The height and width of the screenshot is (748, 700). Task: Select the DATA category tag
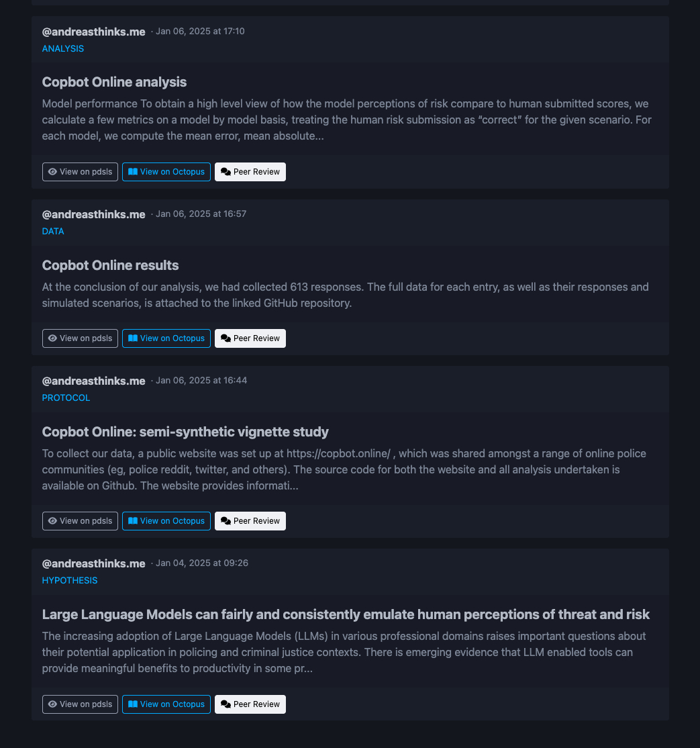click(x=53, y=231)
